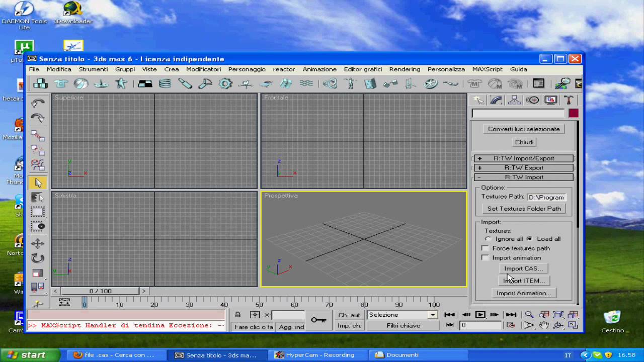The image size is (644, 362).
Task: Click the Import CAS... button
Action: tap(524, 268)
